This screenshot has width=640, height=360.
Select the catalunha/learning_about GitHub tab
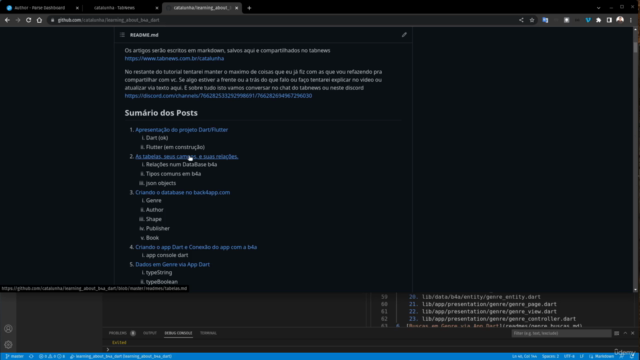pyautogui.click(x=202, y=8)
